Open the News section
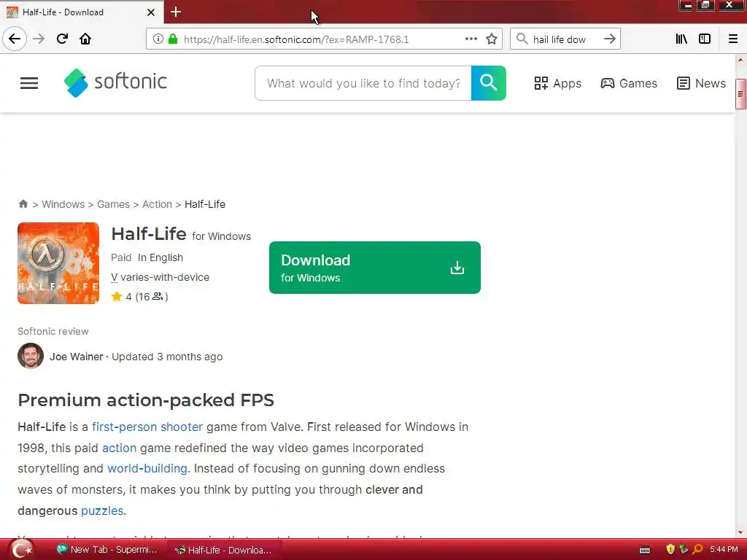Image resolution: width=747 pixels, height=560 pixels. click(701, 83)
